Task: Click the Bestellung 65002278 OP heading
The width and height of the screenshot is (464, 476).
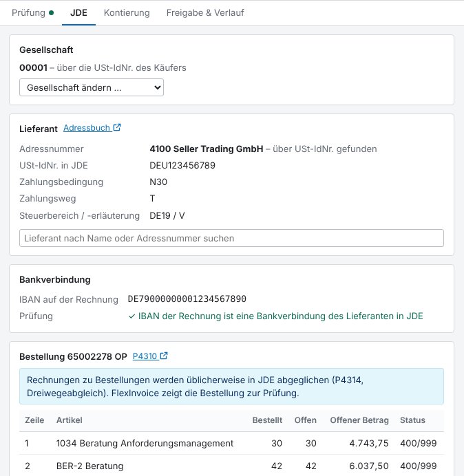Action: [73, 356]
